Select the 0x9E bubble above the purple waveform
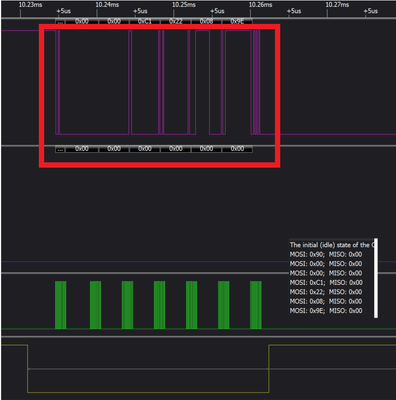The width and height of the screenshot is (396, 400). pos(237,21)
